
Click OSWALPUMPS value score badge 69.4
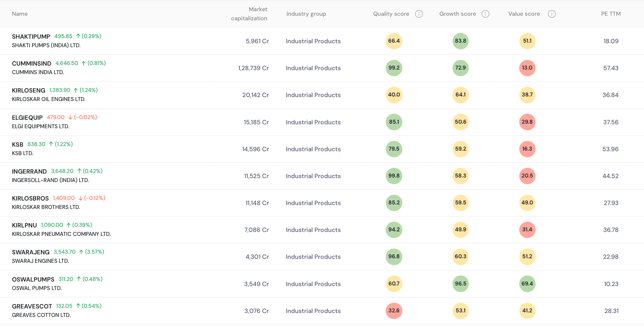pos(527,284)
